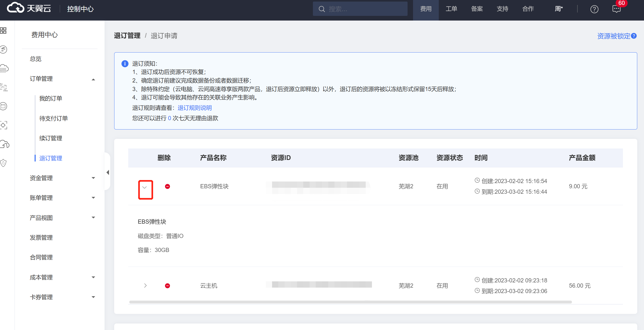Viewport: 644px width, 330px height.
Task: Click the 天翼云 logo
Action: [29, 9]
